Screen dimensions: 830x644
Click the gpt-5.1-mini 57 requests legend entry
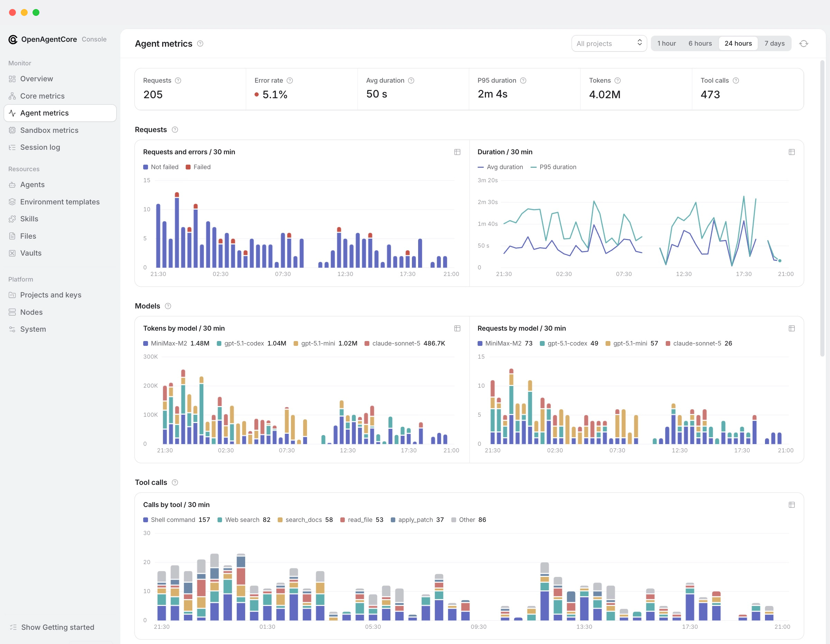(631, 344)
